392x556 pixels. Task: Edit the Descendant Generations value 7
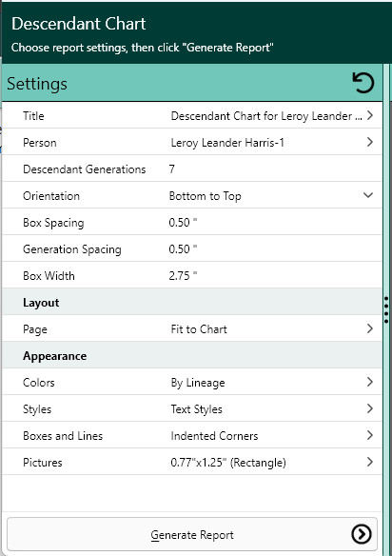(172, 169)
